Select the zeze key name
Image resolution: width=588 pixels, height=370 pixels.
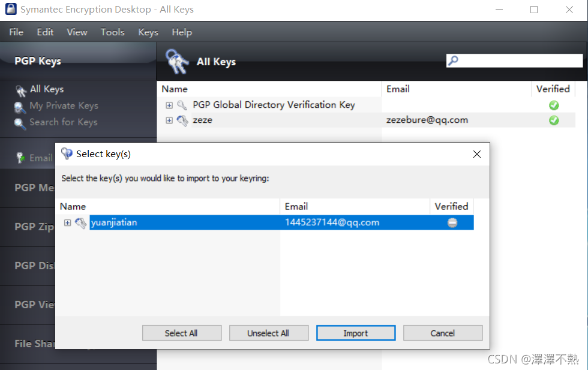click(203, 120)
